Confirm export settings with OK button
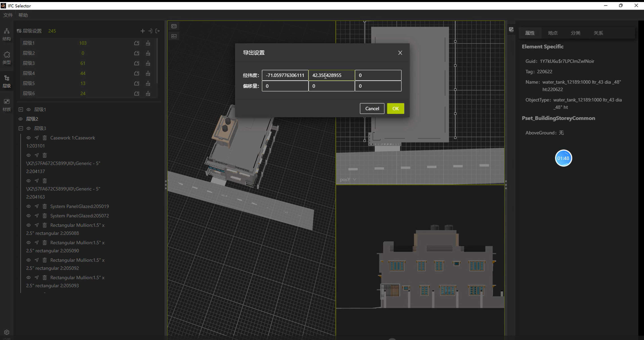This screenshot has width=644, height=340. coord(396,108)
